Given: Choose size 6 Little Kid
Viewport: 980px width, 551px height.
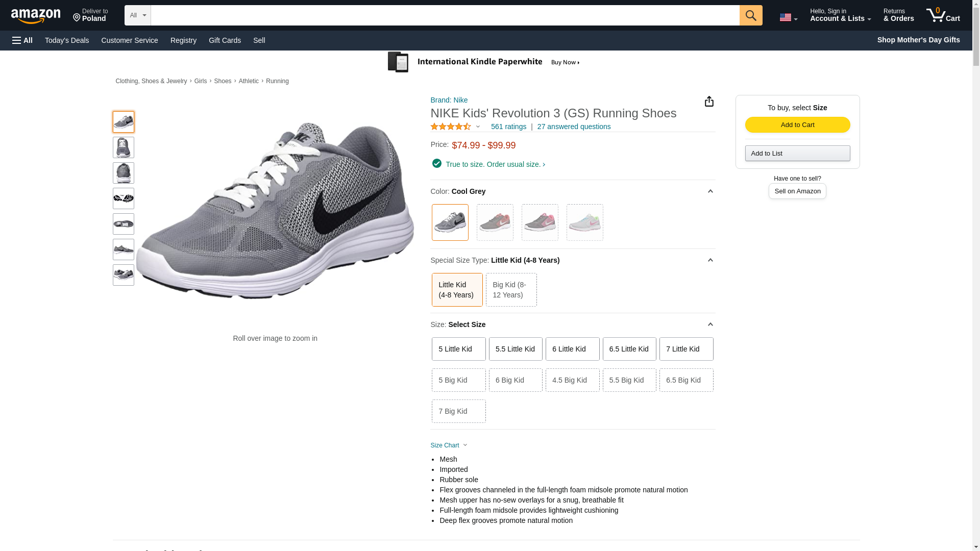Looking at the screenshot, I should pos(572,349).
